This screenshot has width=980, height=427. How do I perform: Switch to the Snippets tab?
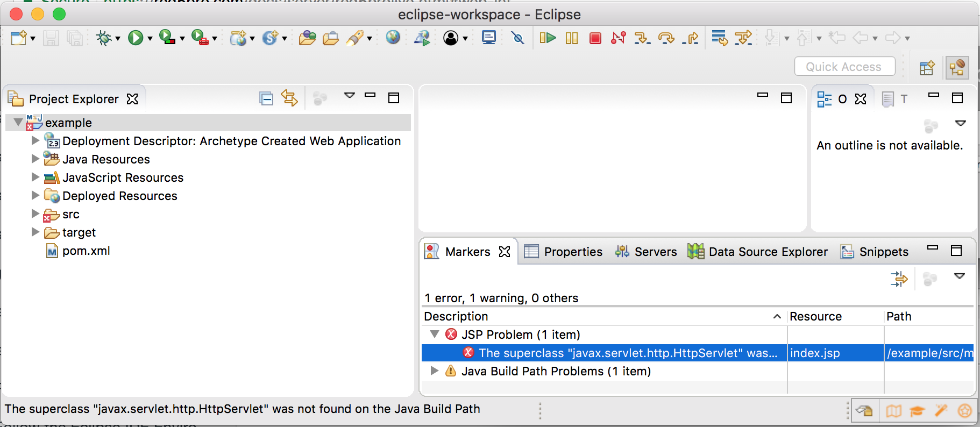pyautogui.click(x=875, y=252)
